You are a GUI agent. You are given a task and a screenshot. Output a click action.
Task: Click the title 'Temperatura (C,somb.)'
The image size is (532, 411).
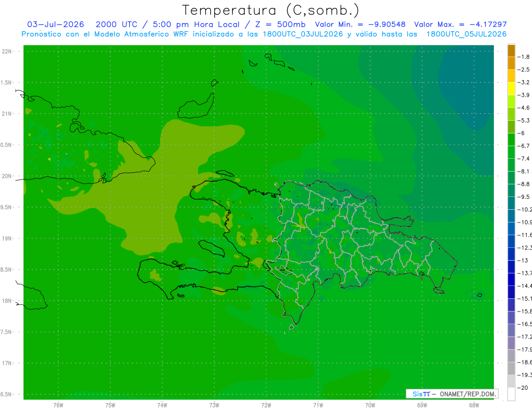point(271,11)
